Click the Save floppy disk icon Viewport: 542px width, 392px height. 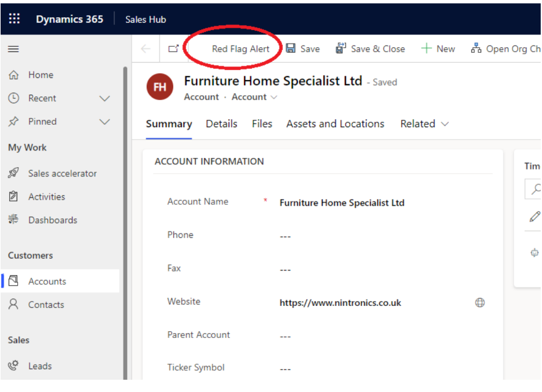click(x=291, y=49)
